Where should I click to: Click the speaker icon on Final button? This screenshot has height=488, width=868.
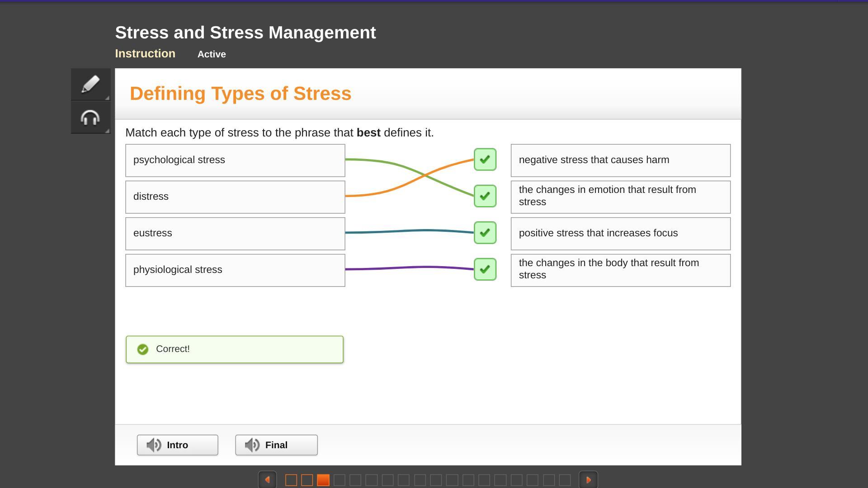click(x=252, y=445)
